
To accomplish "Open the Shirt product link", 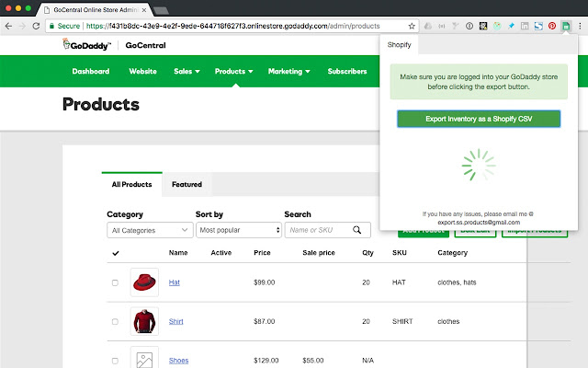I will point(175,321).
